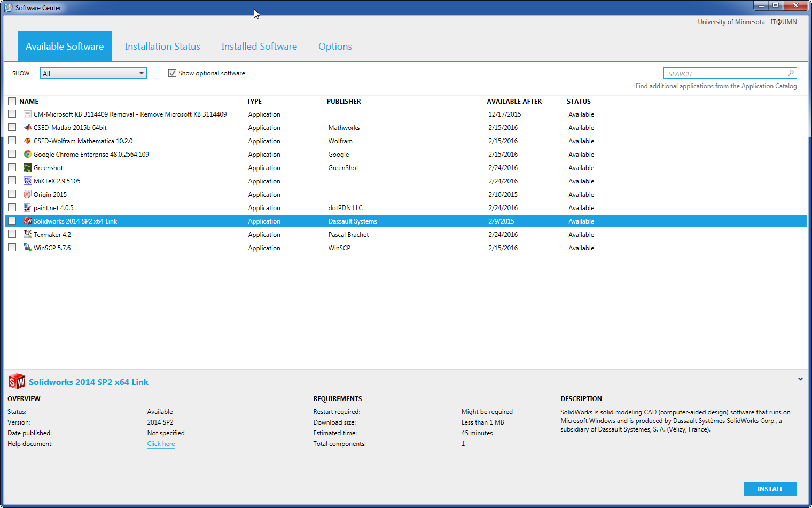The width and height of the screenshot is (812, 508).
Task: Check the box for CM-Microsoft KB 3114409 Removal
Action: (12, 114)
